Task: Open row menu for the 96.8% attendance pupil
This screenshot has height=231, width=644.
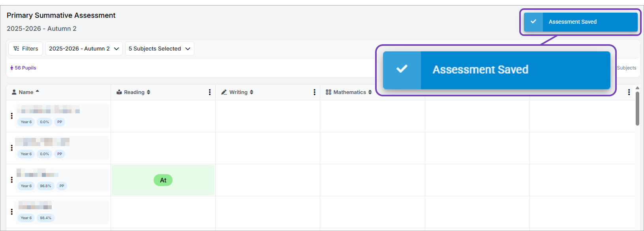Action: click(x=12, y=180)
